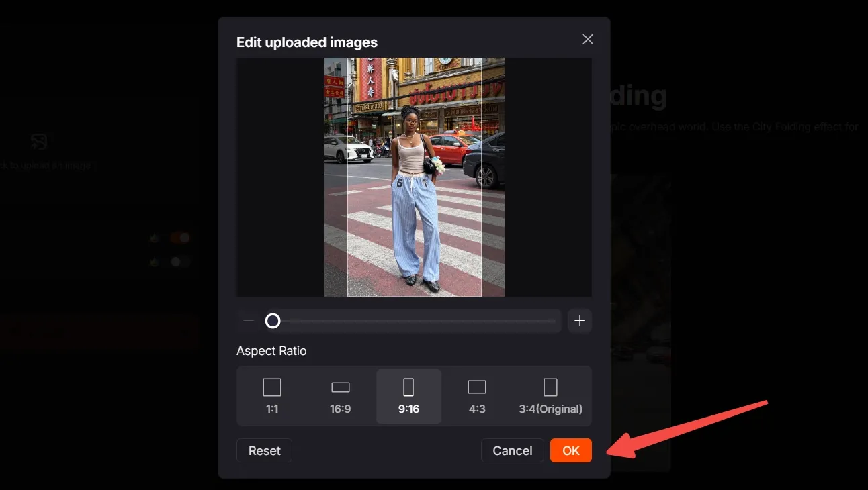This screenshot has width=868, height=490.
Task: Select the 9:16 aspect ratio option
Action: coord(408,396)
